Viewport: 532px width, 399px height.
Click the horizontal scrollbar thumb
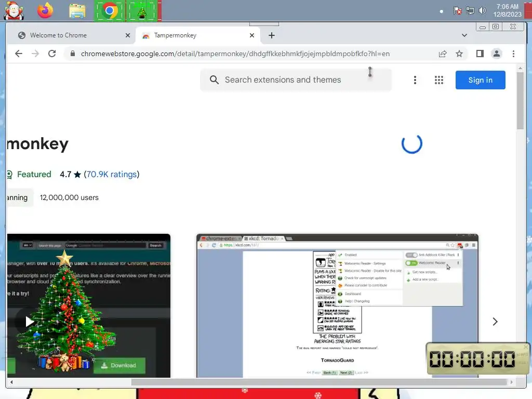point(320,382)
